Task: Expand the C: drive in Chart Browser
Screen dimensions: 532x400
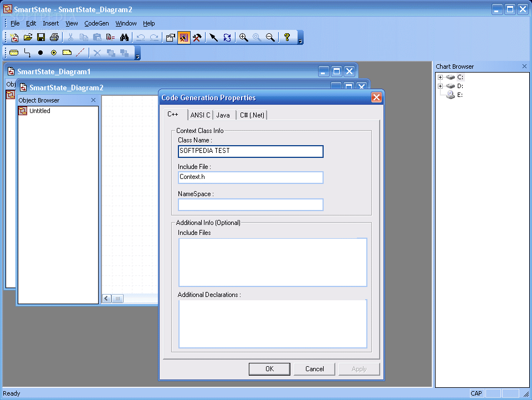Action: click(x=440, y=77)
